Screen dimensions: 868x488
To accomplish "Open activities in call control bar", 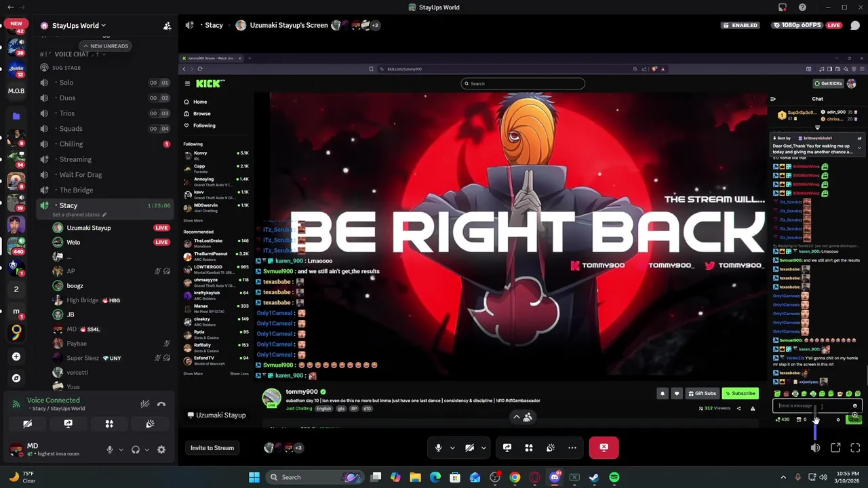I will coord(529,447).
